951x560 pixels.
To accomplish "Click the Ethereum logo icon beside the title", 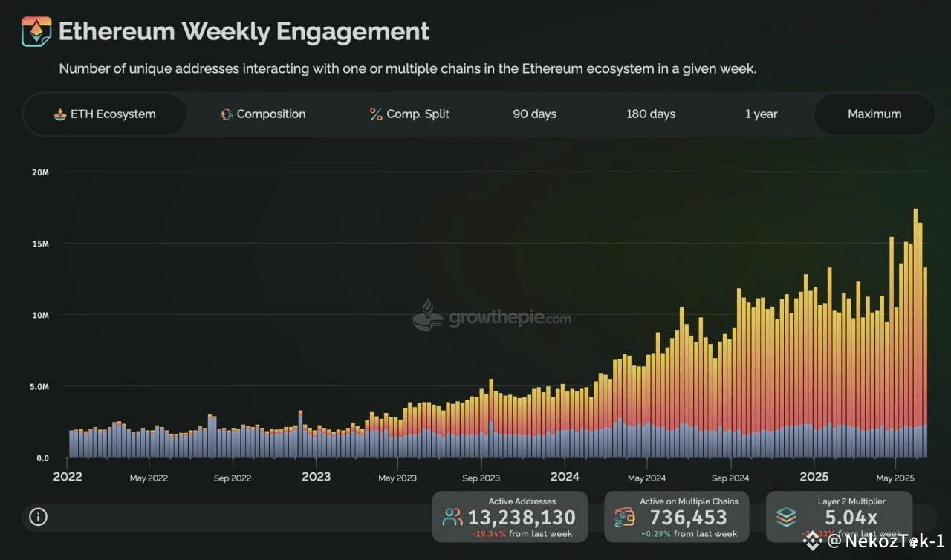I will tap(36, 31).
